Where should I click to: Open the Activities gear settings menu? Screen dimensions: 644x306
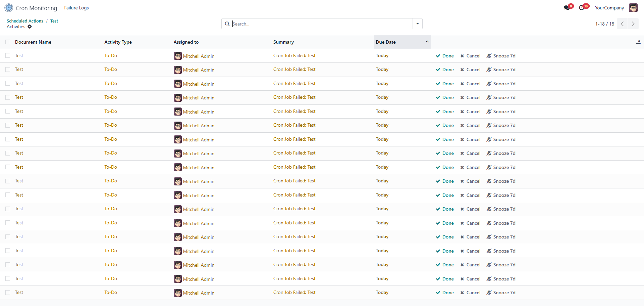(x=30, y=27)
